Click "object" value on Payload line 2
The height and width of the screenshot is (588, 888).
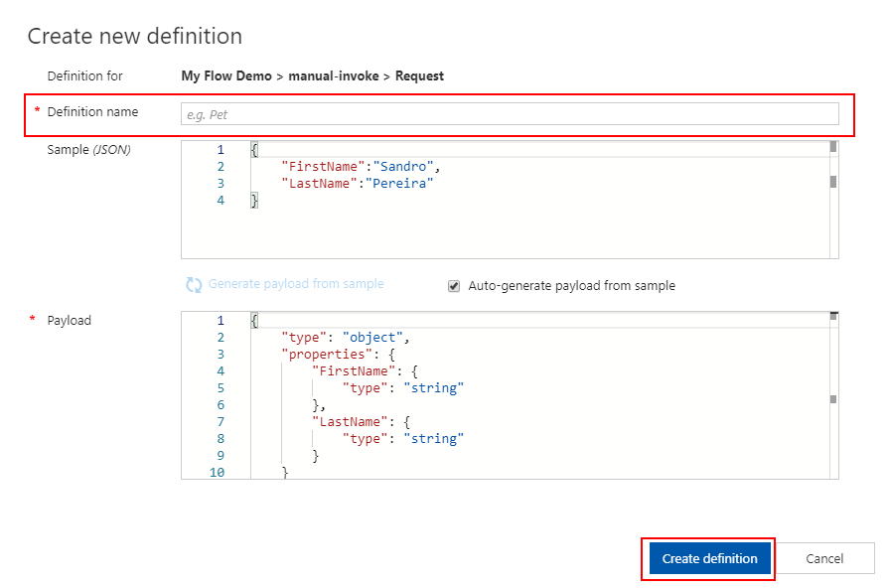pos(369,338)
